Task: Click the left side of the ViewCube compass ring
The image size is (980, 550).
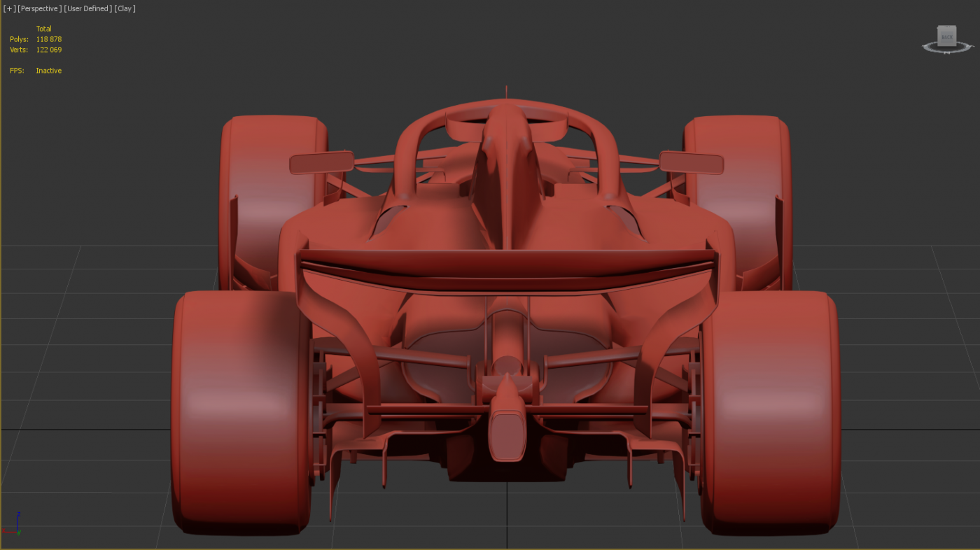Action: 926,46
